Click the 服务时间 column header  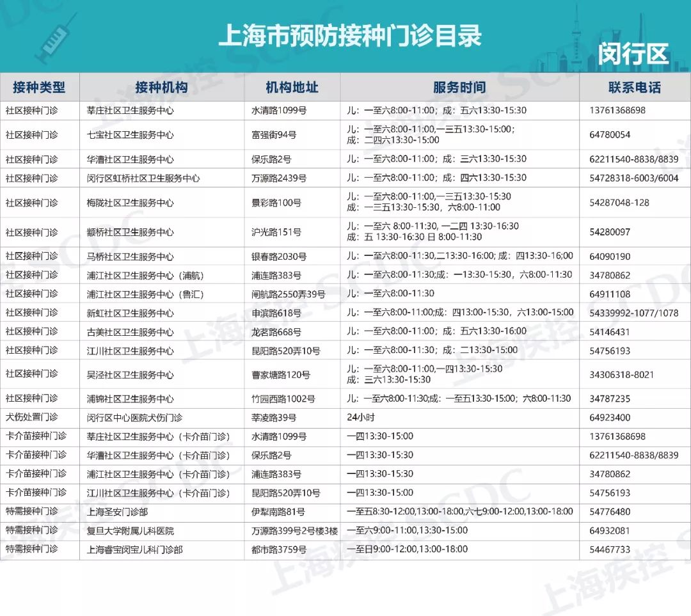(x=459, y=87)
